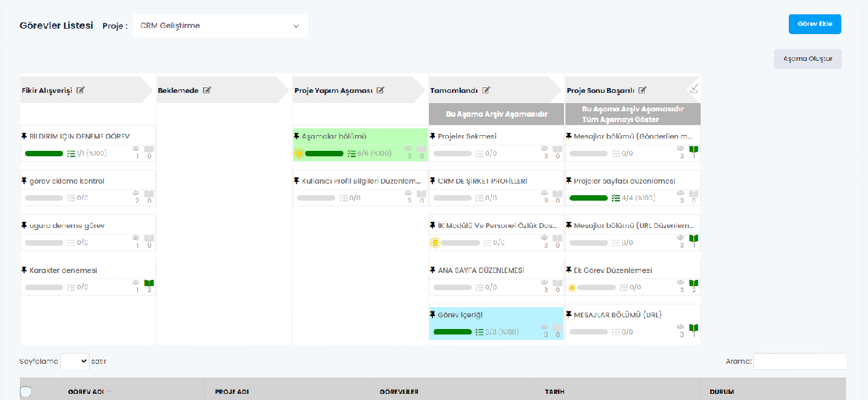
Task: Click the Aşama Oluştur button
Action: 807,59
